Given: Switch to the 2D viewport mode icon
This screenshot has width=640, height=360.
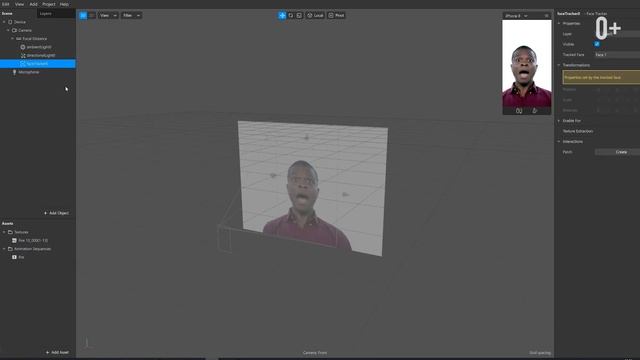Looking at the screenshot, I should point(92,16).
